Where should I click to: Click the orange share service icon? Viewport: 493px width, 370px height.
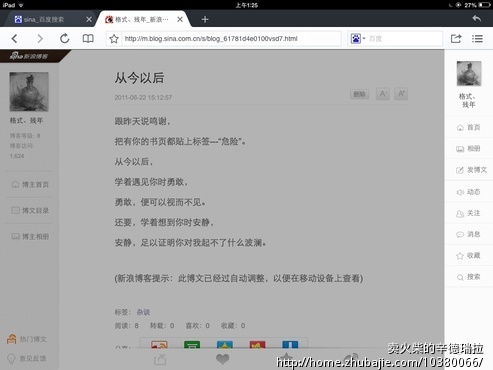(159, 344)
